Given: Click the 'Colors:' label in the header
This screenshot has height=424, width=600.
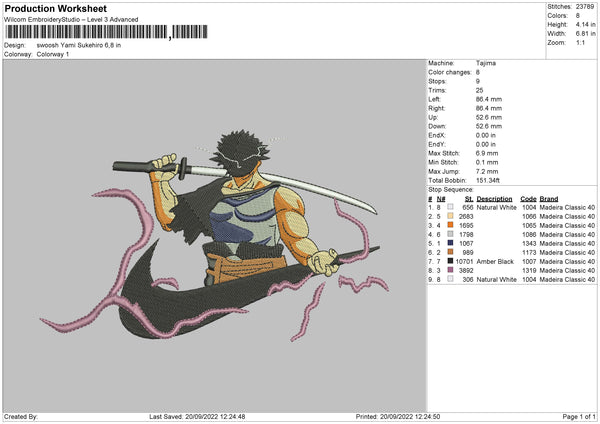Looking at the screenshot, I should (x=557, y=16).
